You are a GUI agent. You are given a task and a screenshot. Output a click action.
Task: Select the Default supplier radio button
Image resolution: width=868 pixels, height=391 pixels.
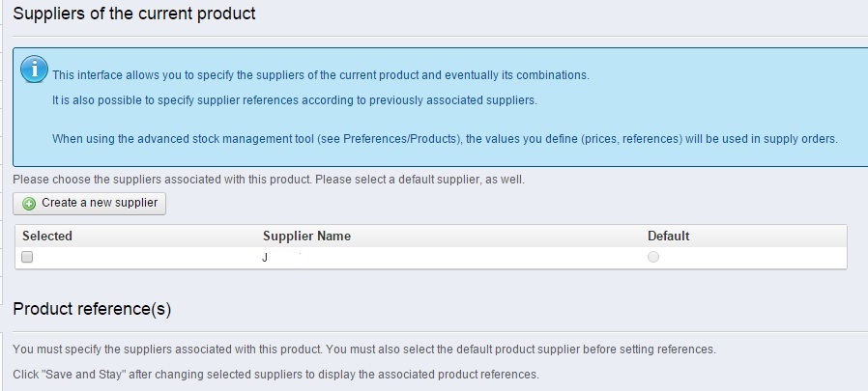tap(653, 257)
